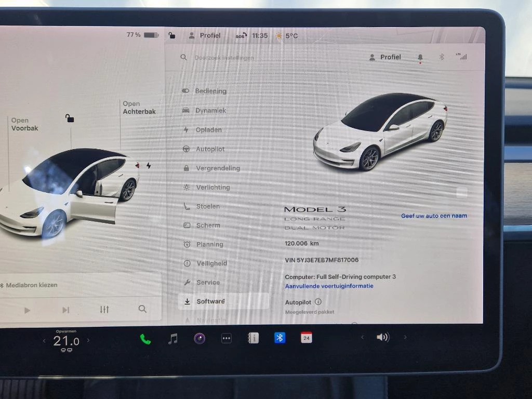Open the app launcher three-dot icon
532x399 pixels.
(x=227, y=338)
